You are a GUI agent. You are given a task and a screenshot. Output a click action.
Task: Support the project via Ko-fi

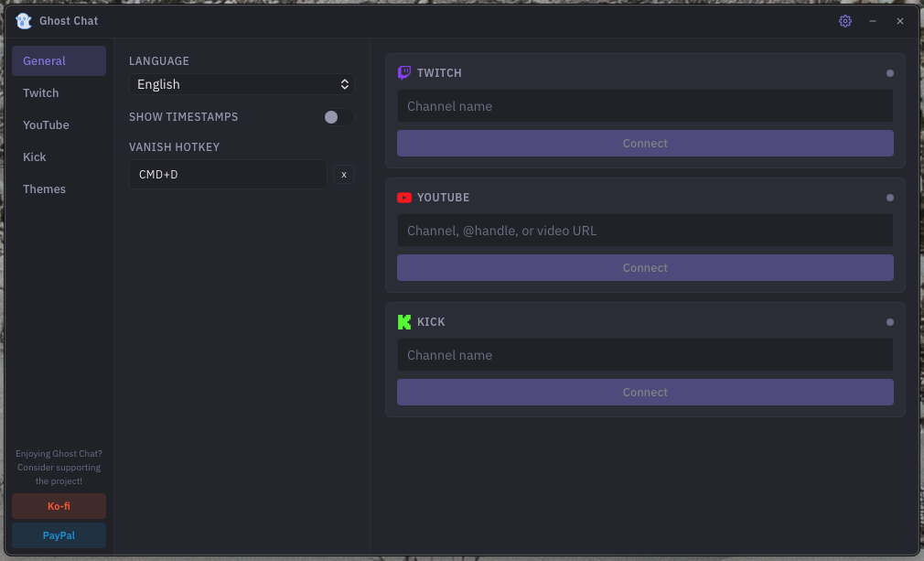click(58, 505)
